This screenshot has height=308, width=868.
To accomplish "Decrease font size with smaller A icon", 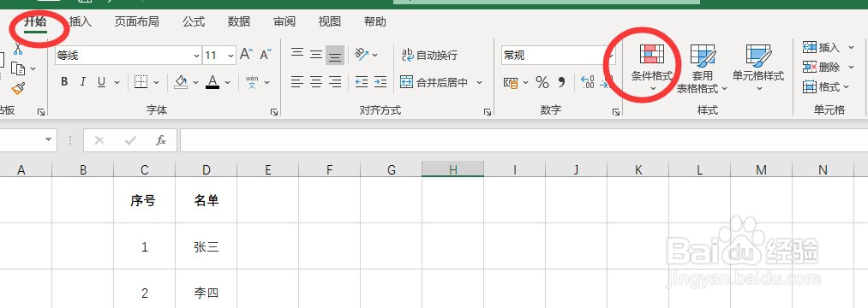I will [266, 54].
